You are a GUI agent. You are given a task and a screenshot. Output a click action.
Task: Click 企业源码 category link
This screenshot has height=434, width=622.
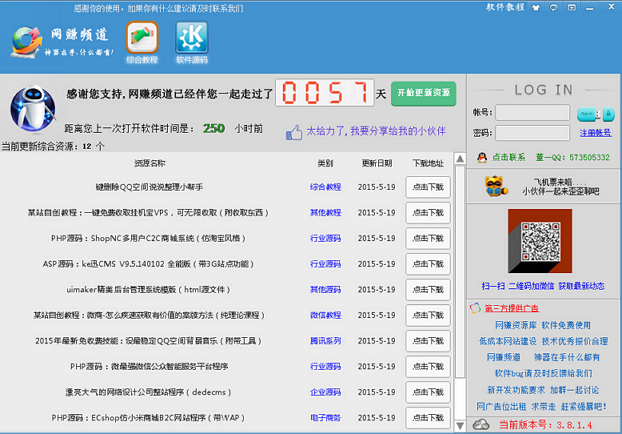tap(325, 392)
